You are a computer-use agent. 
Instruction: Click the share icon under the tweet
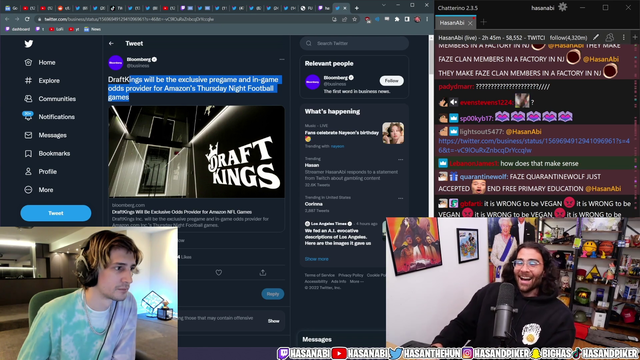(263, 273)
